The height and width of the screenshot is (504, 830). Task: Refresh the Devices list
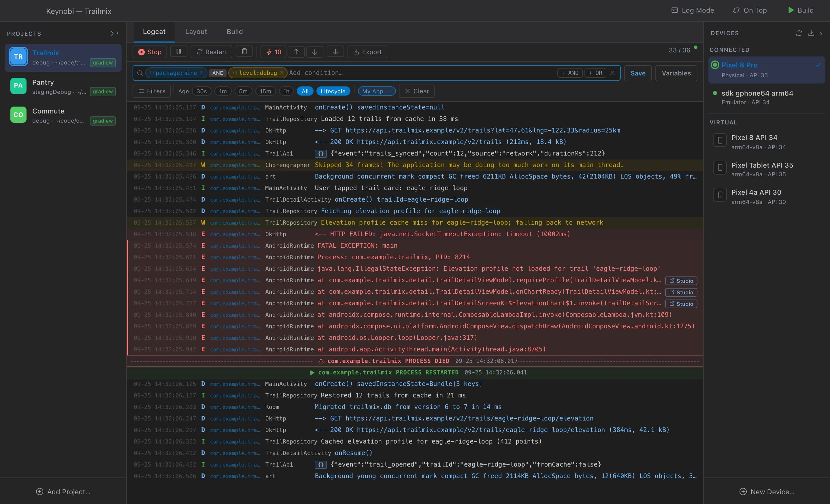(x=799, y=33)
